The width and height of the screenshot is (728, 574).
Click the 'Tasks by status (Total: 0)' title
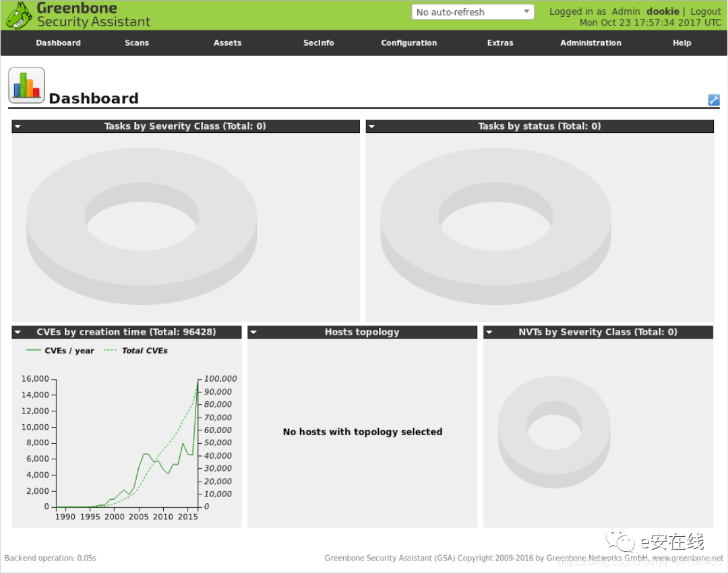pos(539,126)
